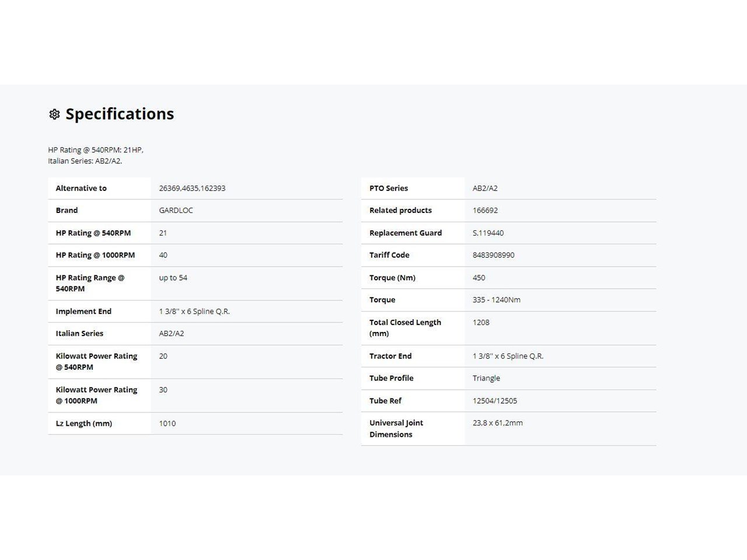Screen dimensions: 747x560
Task: Click the Tractor End spline value
Action: click(508, 356)
